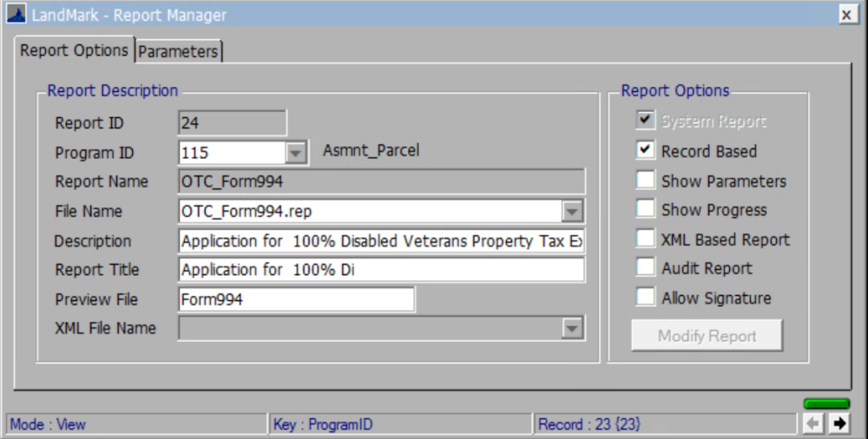The height and width of the screenshot is (439, 868).
Task: Tick the Audit Report checkbox
Action: (646, 267)
